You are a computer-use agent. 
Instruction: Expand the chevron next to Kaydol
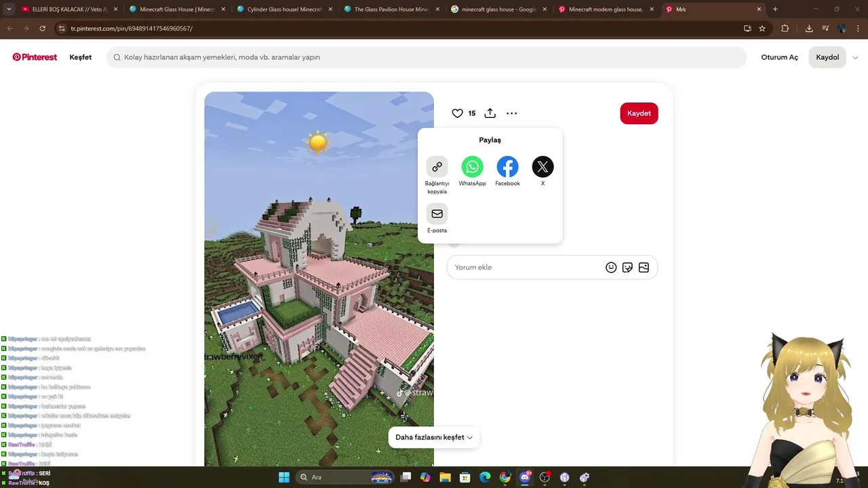(x=855, y=58)
